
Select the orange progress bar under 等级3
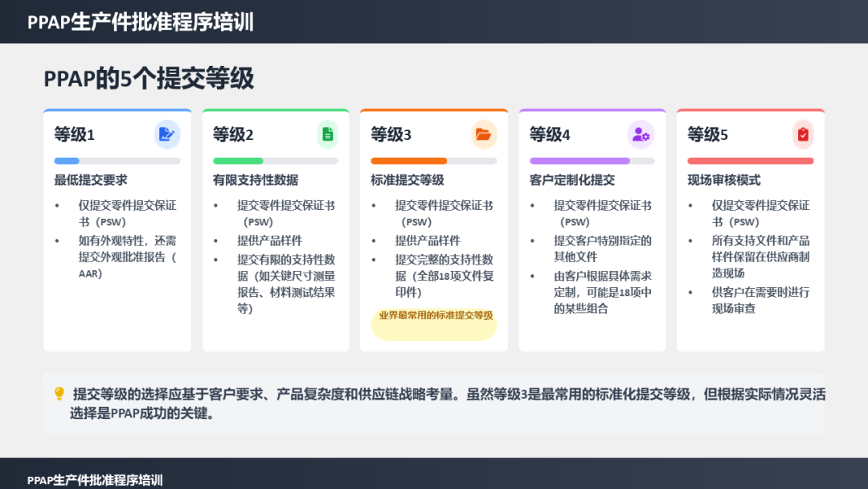click(x=408, y=161)
